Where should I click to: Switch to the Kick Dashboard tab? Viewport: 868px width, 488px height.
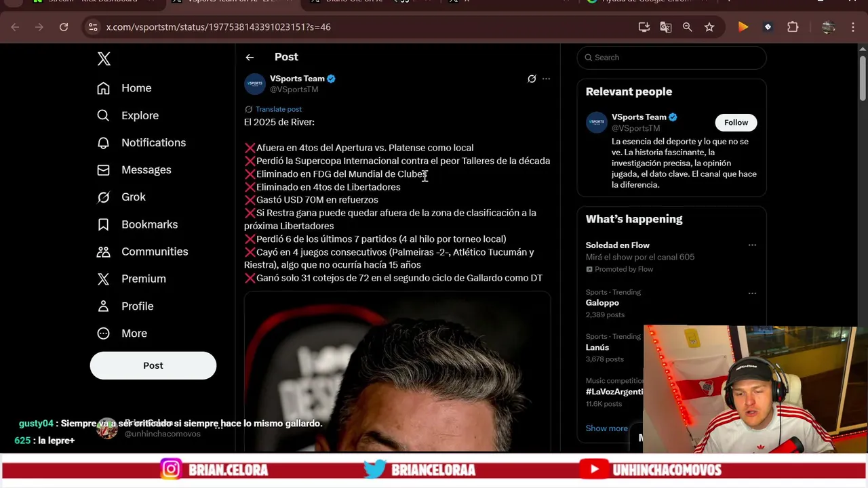[x=94, y=2]
